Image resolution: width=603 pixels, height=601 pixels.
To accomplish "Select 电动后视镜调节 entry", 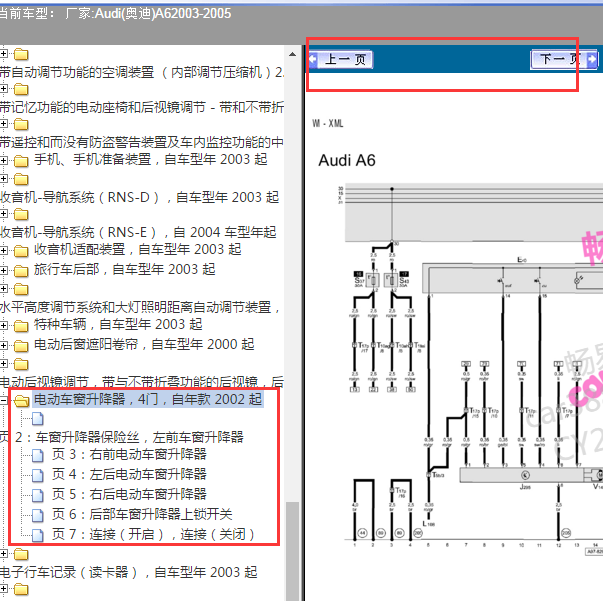I will tap(142, 381).
